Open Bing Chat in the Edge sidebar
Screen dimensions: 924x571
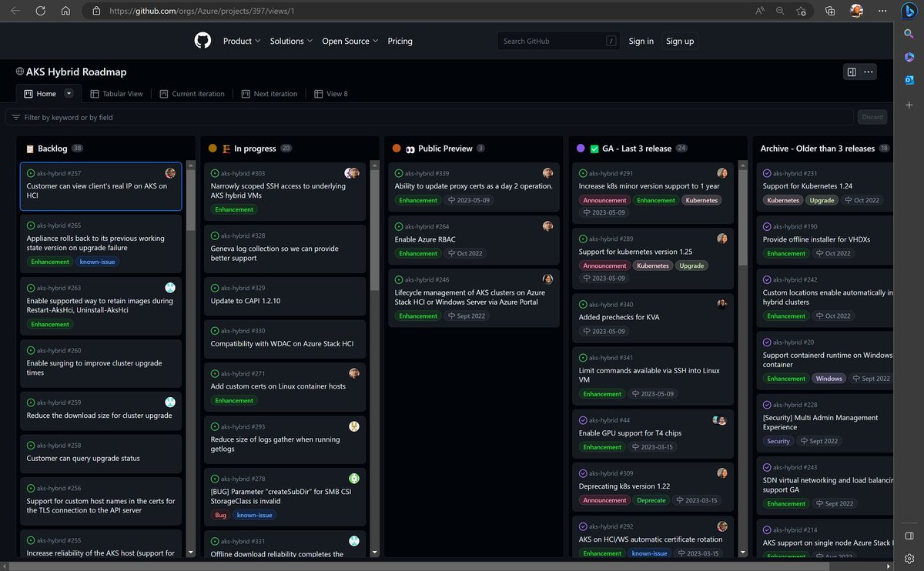pos(909,11)
